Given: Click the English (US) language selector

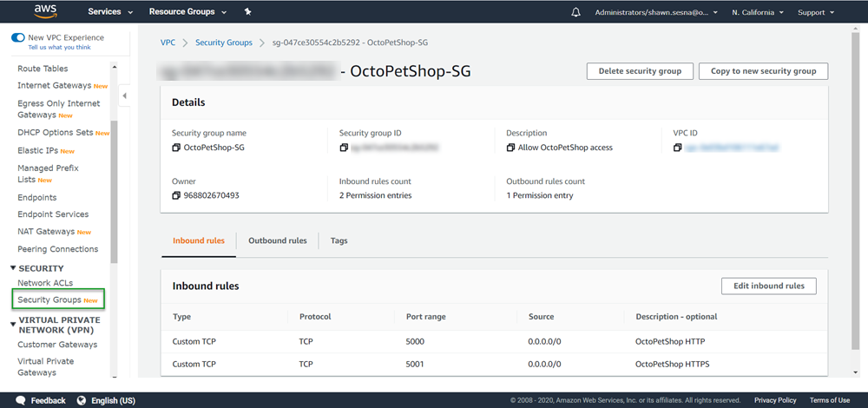Looking at the screenshot, I should click(x=113, y=400).
